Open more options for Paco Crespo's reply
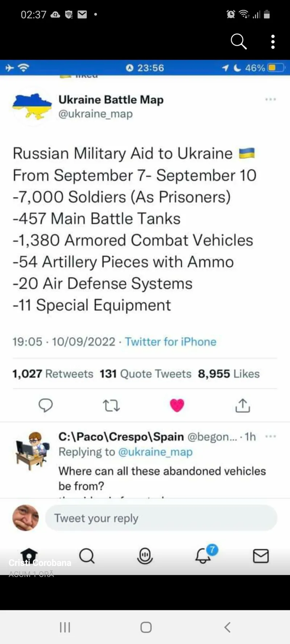This screenshot has height=644, width=290. 270,436
